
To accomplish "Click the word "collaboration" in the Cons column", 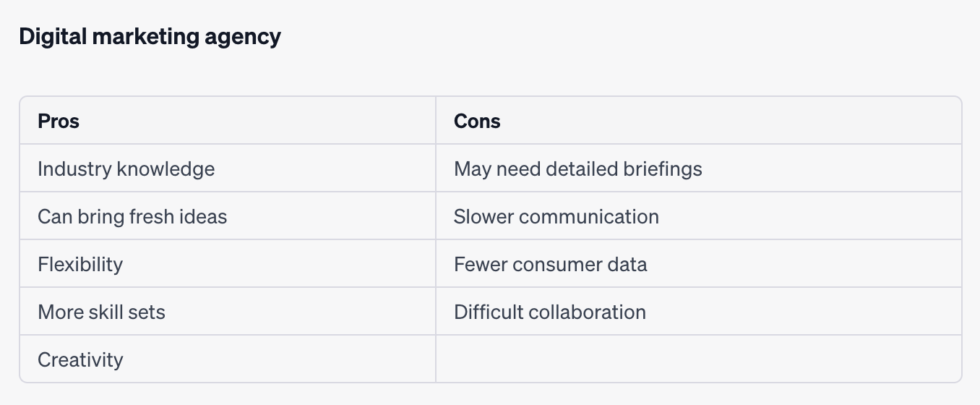I will (588, 312).
